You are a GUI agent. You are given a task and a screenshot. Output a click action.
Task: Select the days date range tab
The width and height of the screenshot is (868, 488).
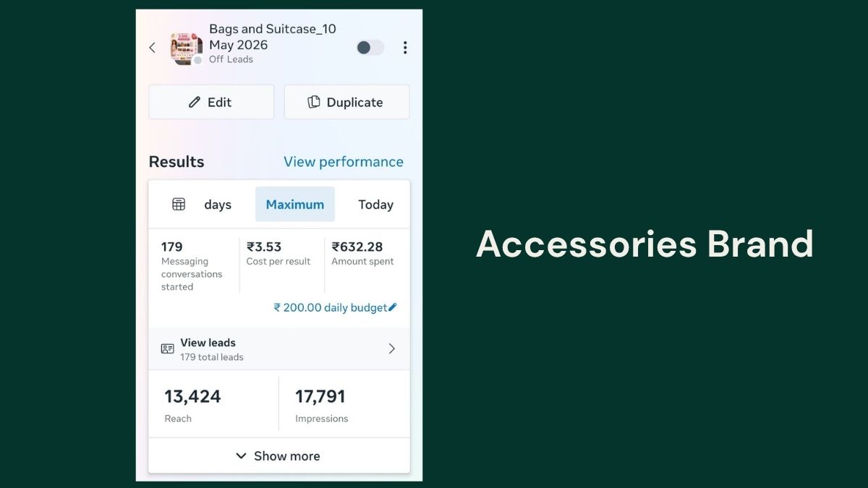(x=218, y=205)
